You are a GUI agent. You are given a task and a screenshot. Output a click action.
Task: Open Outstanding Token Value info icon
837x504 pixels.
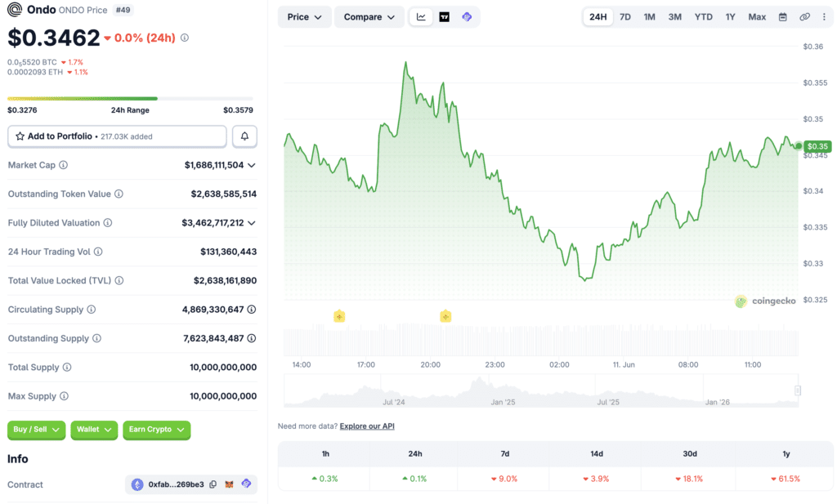point(119,194)
